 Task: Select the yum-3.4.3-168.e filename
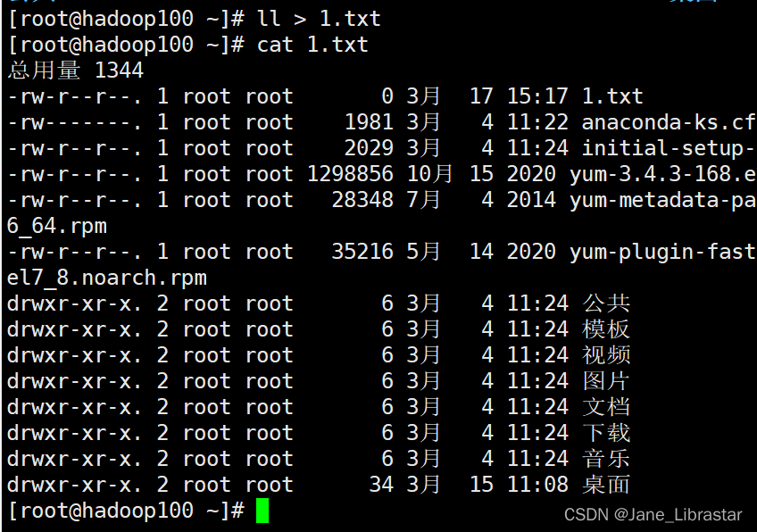coord(662,174)
